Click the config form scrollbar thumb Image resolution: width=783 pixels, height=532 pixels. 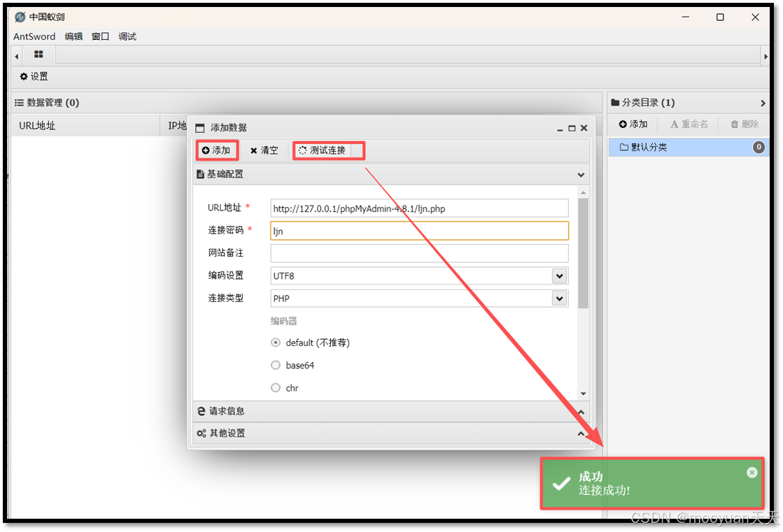[x=583, y=253]
